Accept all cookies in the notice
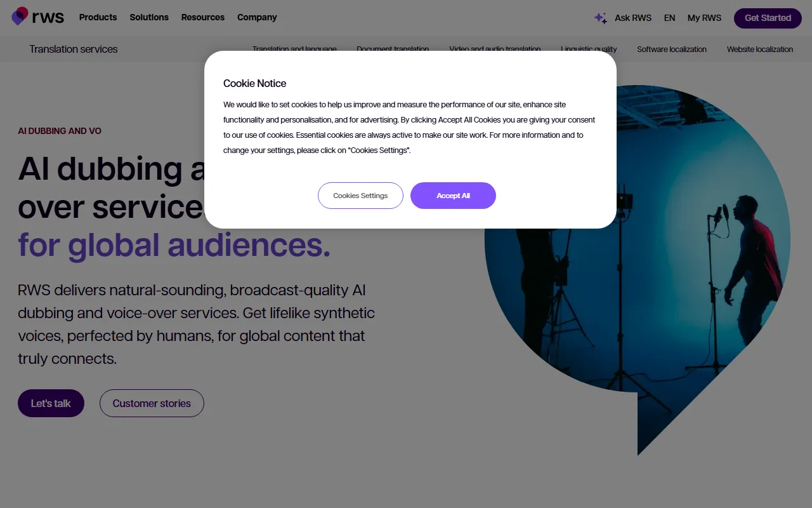812x508 pixels. [x=453, y=196]
